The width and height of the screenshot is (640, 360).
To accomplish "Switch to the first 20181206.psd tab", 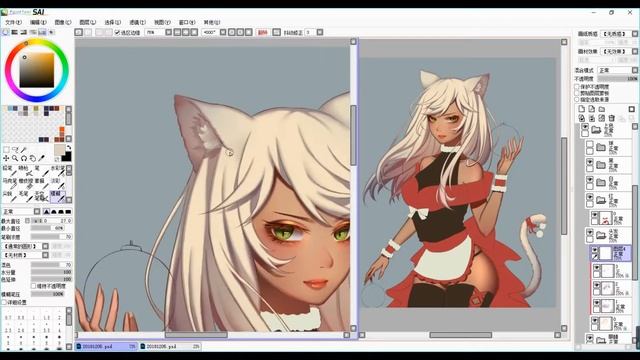I will (x=106, y=346).
